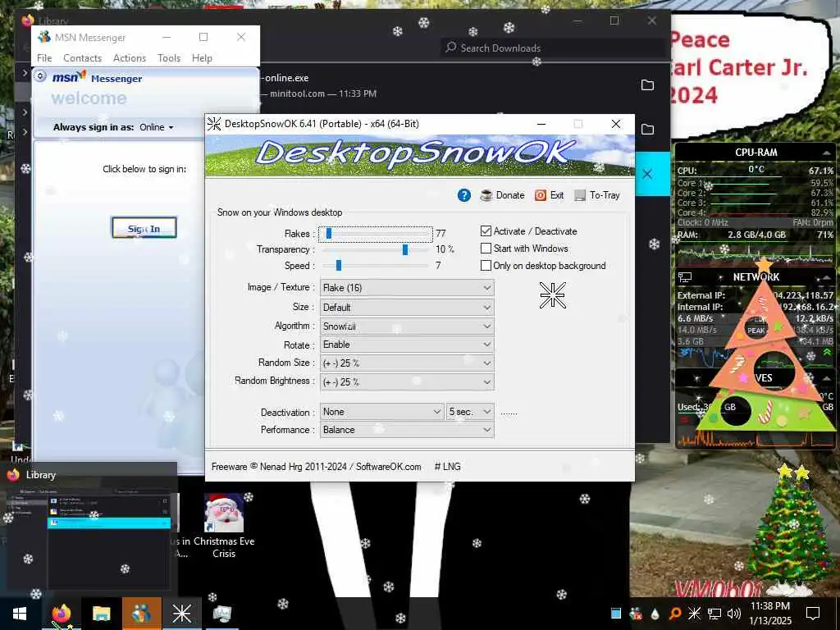Click the Donate coffee cup button
840x630 pixels.
(x=502, y=195)
